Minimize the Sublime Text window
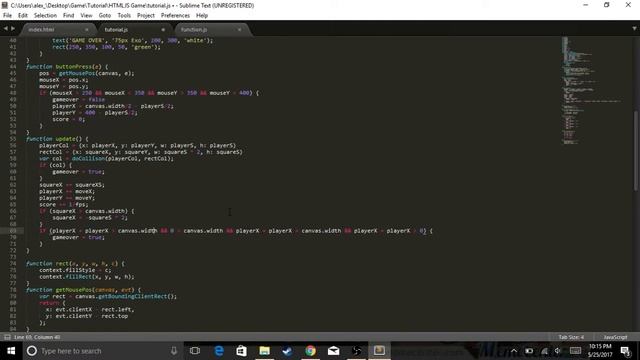The height and width of the screenshot is (360, 640). point(586,5)
